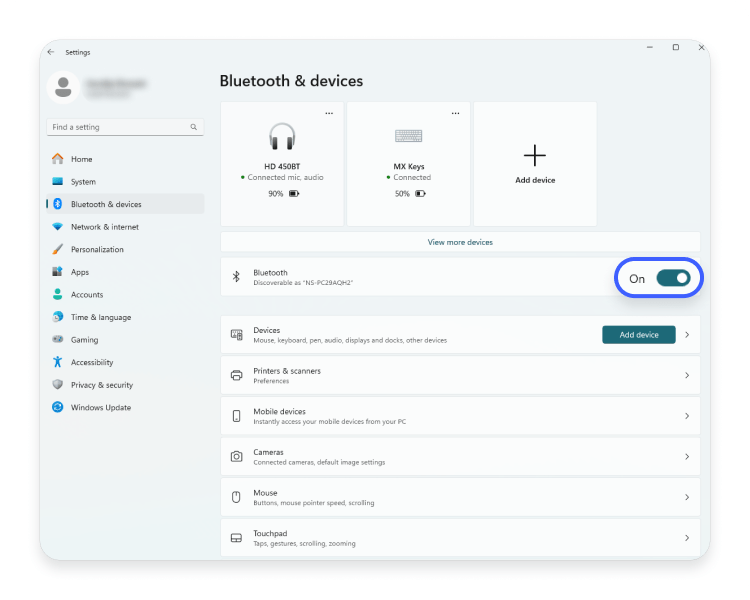Open Network & internet settings

[x=125, y=226]
